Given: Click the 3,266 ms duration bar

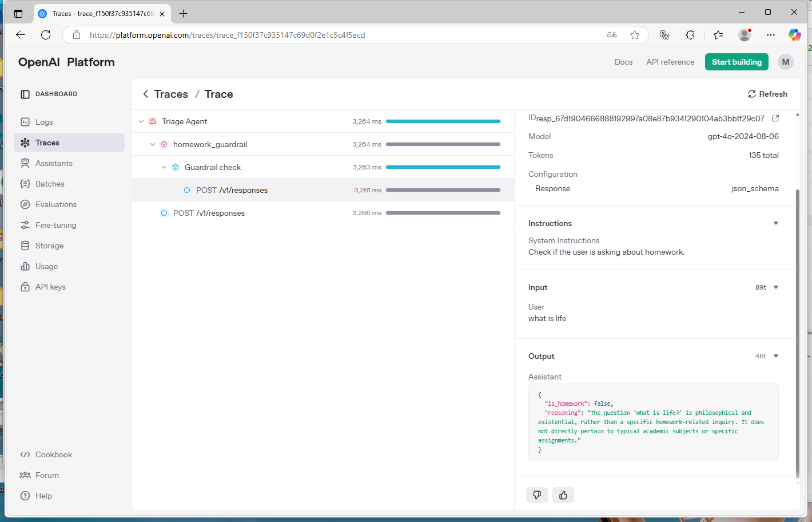Looking at the screenshot, I should pyautogui.click(x=443, y=213).
